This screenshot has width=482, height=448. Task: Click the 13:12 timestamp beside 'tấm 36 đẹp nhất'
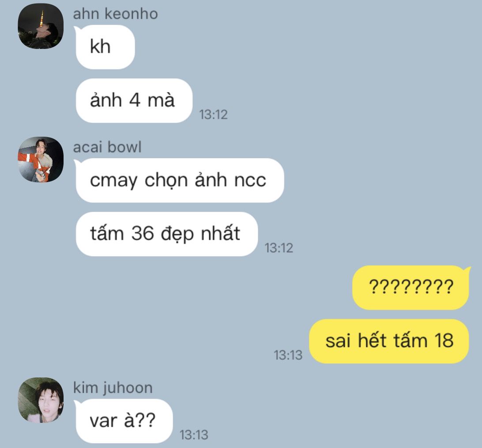[279, 248]
